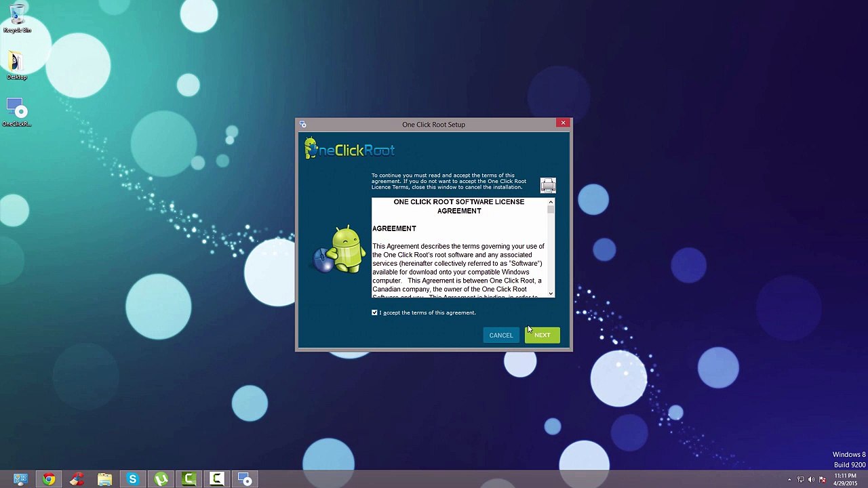Select the OneClickRoot installer desktop icon

(x=17, y=113)
